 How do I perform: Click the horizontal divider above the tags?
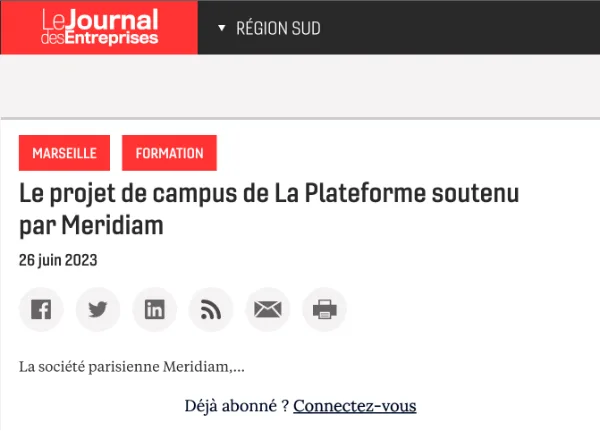pyautogui.click(x=300, y=119)
